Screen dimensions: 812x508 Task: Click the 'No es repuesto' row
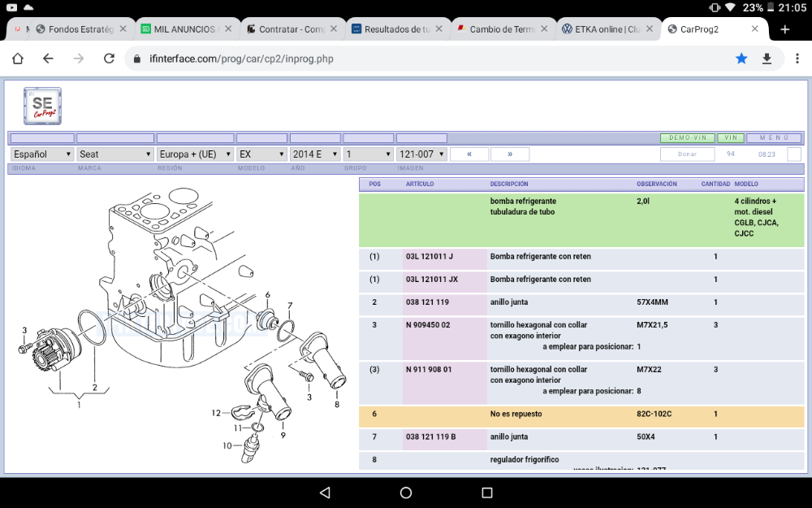[x=581, y=416]
